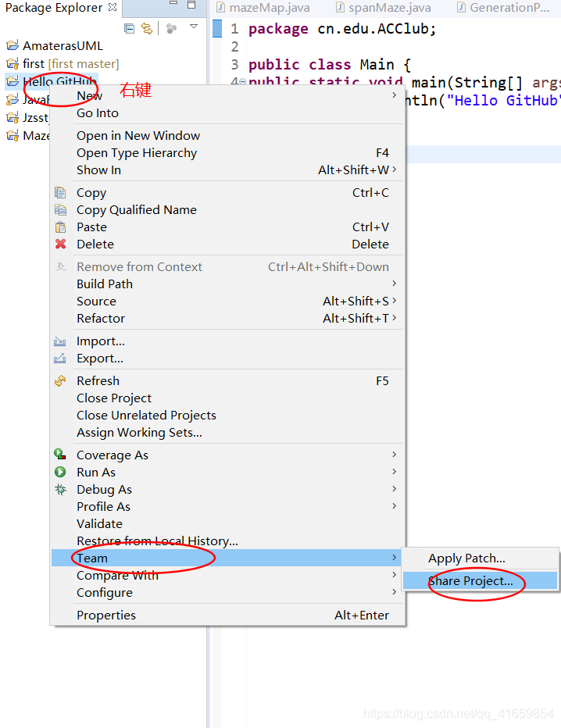Viewport: 561px width, 728px height.
Task: Switch to the GenerationP... editor tab
Action: coord(504,8)
